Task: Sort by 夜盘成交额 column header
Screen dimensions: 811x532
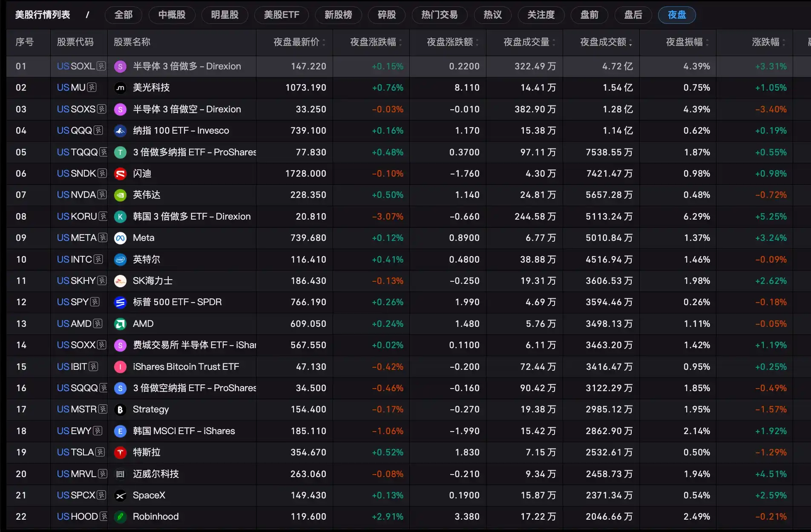Action: coord(606,42)
